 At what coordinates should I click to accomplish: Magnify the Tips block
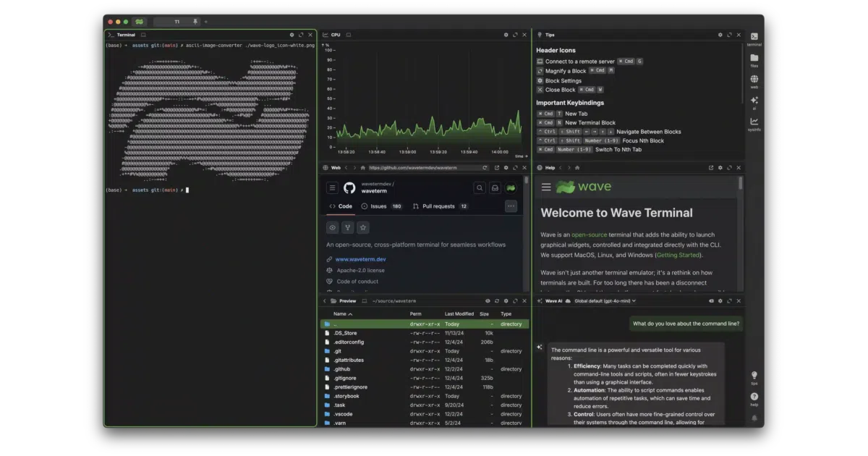tap(729, 35)
